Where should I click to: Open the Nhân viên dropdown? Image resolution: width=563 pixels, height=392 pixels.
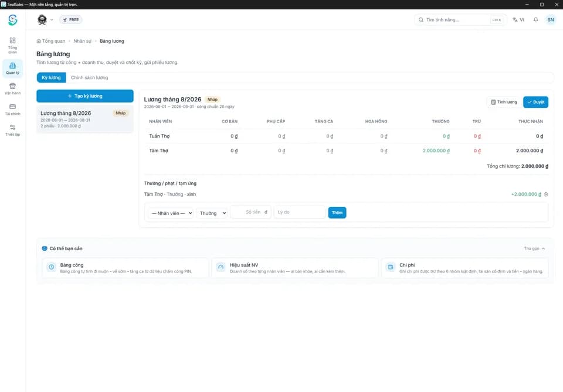click(x=171, y=213)
